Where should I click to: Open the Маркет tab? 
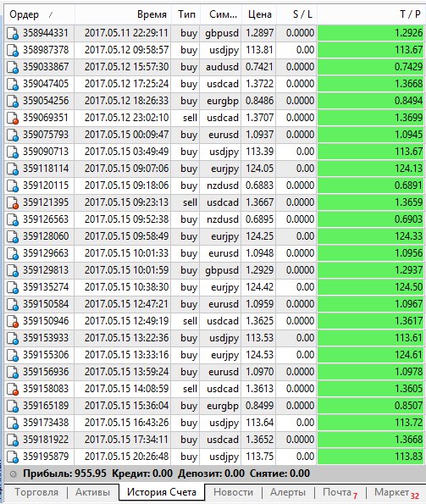(396, 493)
